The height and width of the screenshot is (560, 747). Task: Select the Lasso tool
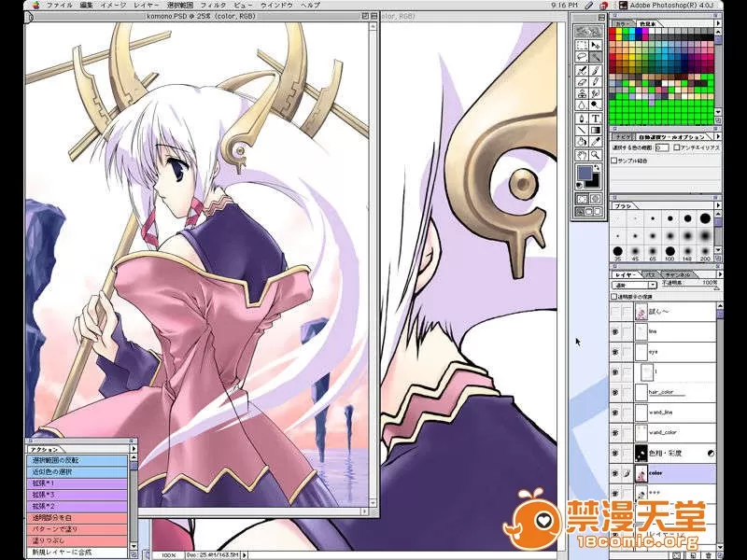(582, 57)
